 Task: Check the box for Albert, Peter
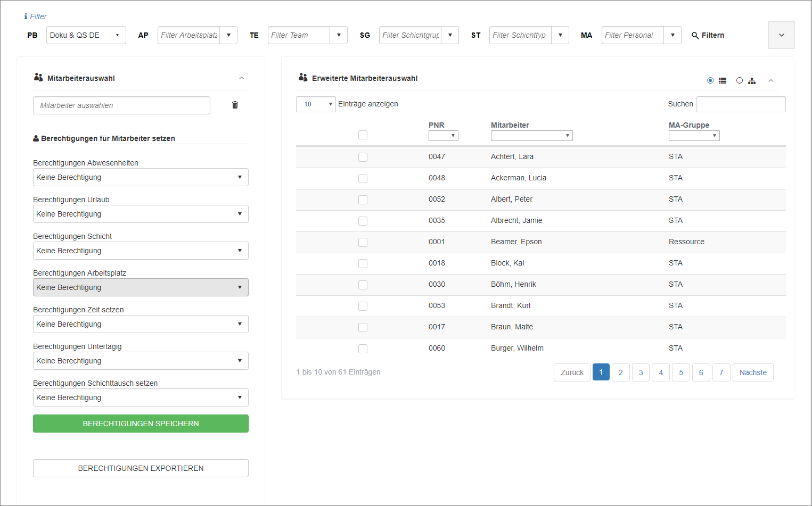(x=363, y=200)
